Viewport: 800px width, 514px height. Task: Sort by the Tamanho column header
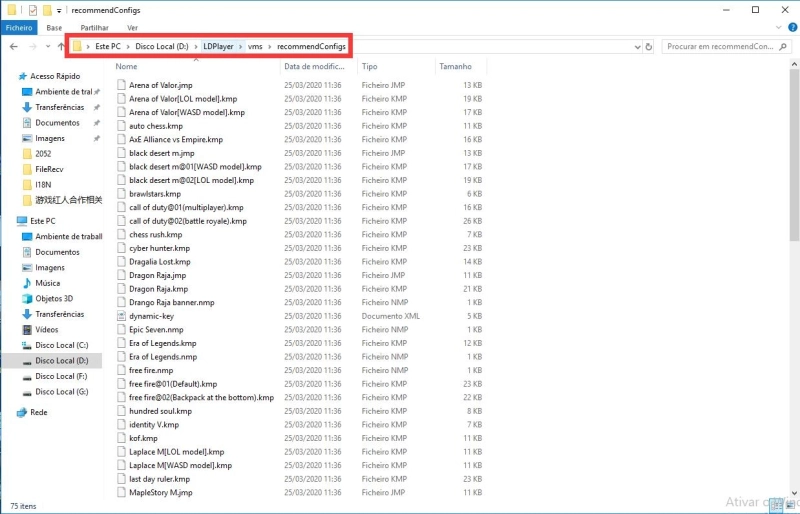(x=455, y=67)
